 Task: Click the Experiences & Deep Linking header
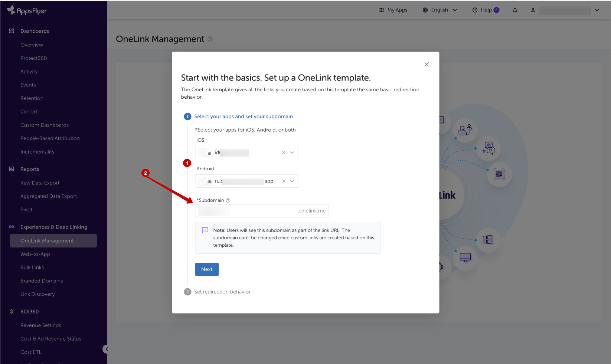(54, 227)
